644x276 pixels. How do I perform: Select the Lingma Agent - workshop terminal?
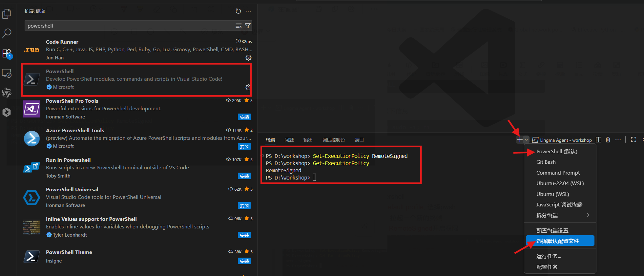point(562,140)
